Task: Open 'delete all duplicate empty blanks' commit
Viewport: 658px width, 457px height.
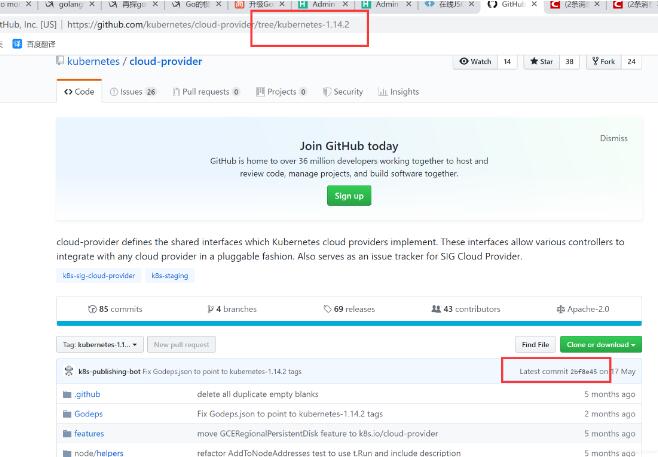Action: (x=257, y=394)
